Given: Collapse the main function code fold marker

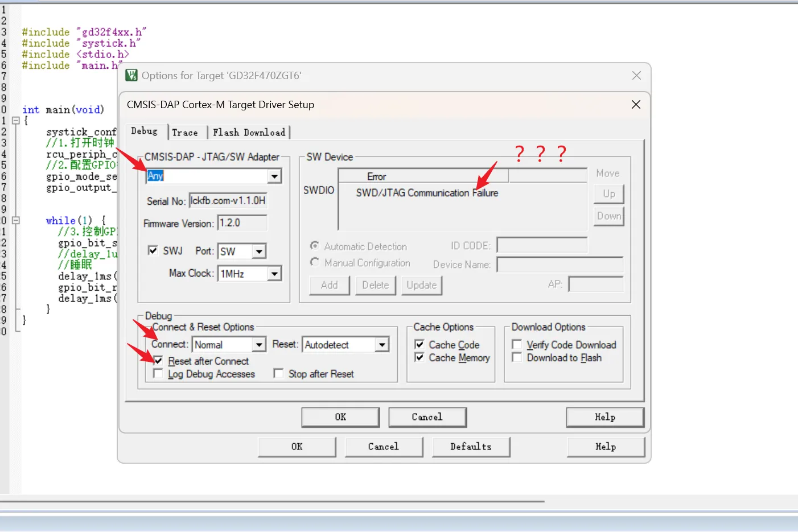Looking at the screenshot, I should tap(16, 121).
